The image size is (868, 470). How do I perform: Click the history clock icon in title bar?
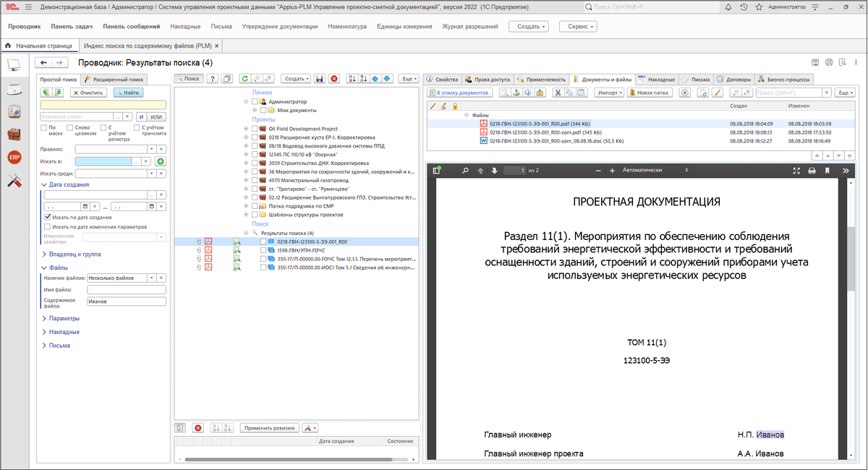click(x=744, y=7)
